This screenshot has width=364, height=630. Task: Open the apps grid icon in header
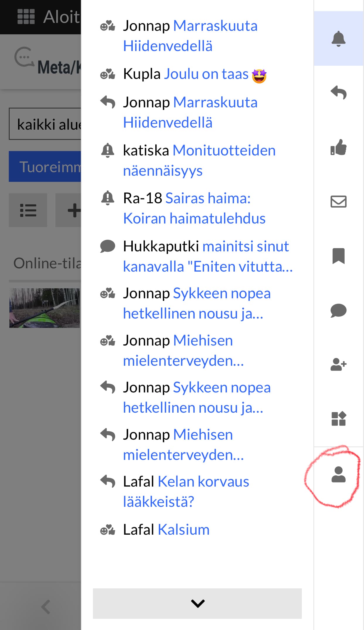click(26, 17)
